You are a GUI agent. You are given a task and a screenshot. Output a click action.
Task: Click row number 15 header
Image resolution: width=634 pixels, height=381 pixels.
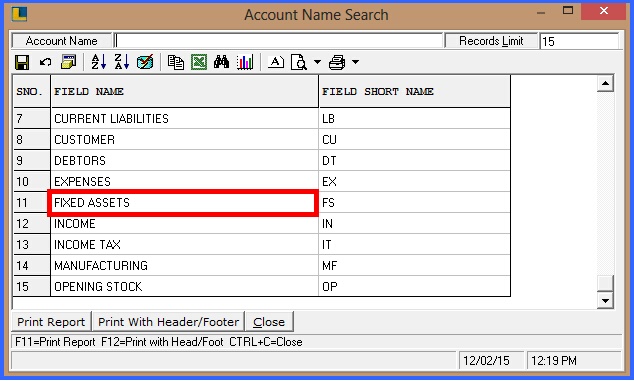tap(32, 286)
